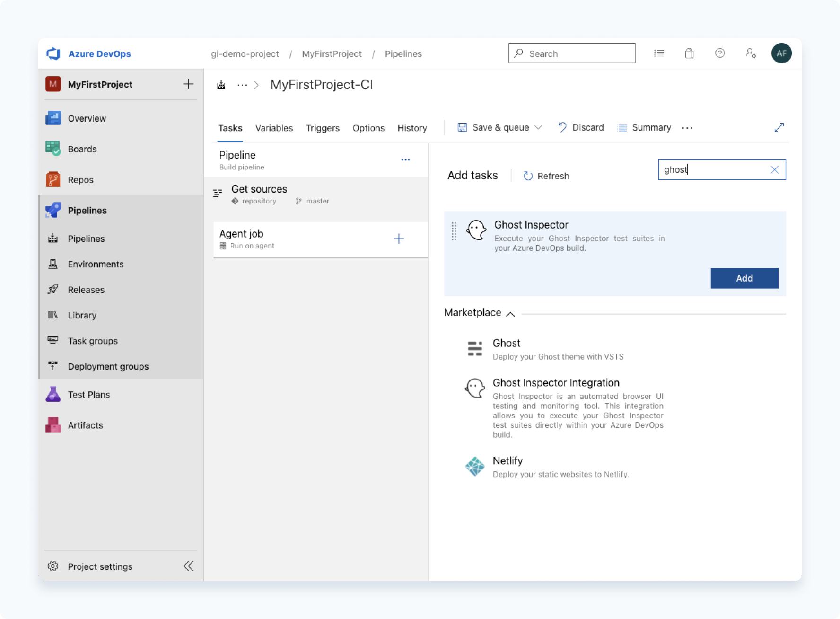
Task: Open Repos from the left navigation
Action: pos(80,179)
